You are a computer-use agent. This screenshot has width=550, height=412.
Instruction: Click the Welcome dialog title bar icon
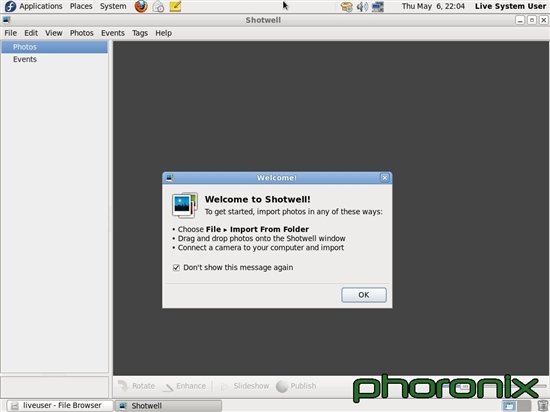point(170,178)
